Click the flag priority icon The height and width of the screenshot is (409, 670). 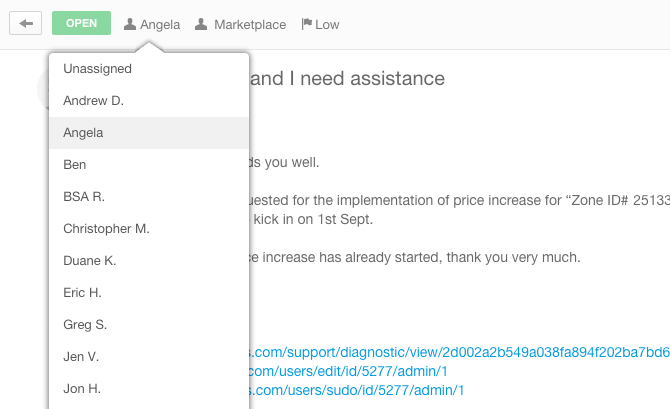(x=306, y=24)
